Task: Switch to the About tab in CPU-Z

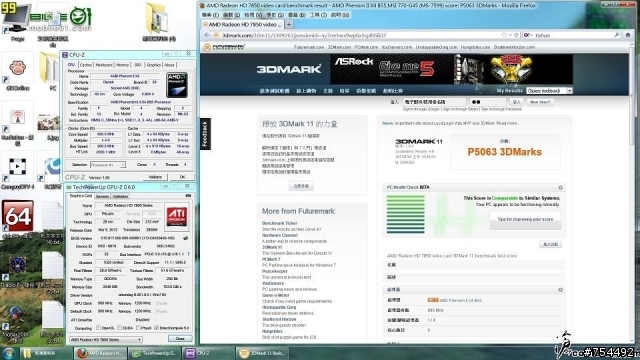Action: pos(169,65)
